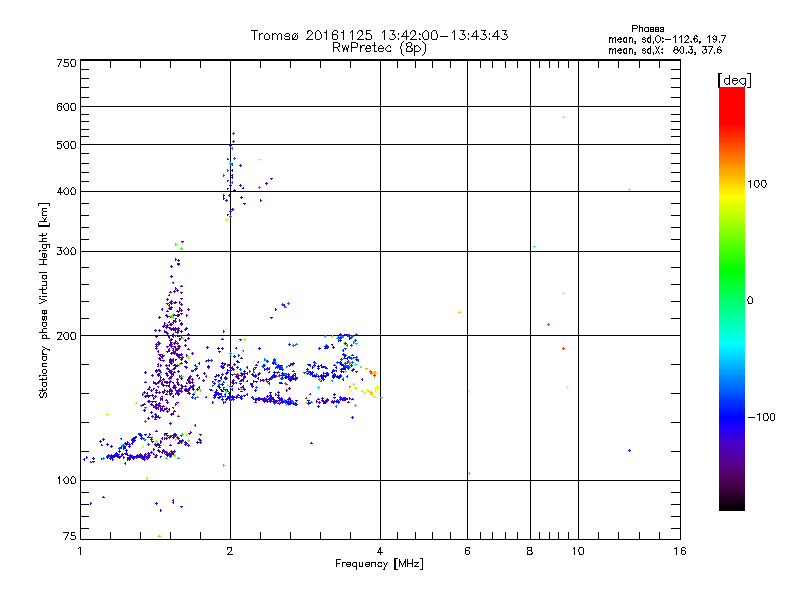
Task: Click the colorbar tick label '0'
Action: 750,301
